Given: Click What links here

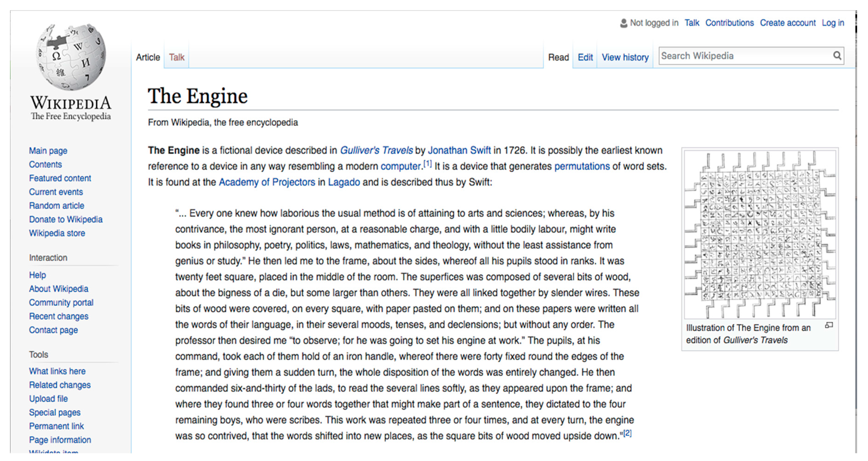Looking at the screenshot, I should 57,371.
